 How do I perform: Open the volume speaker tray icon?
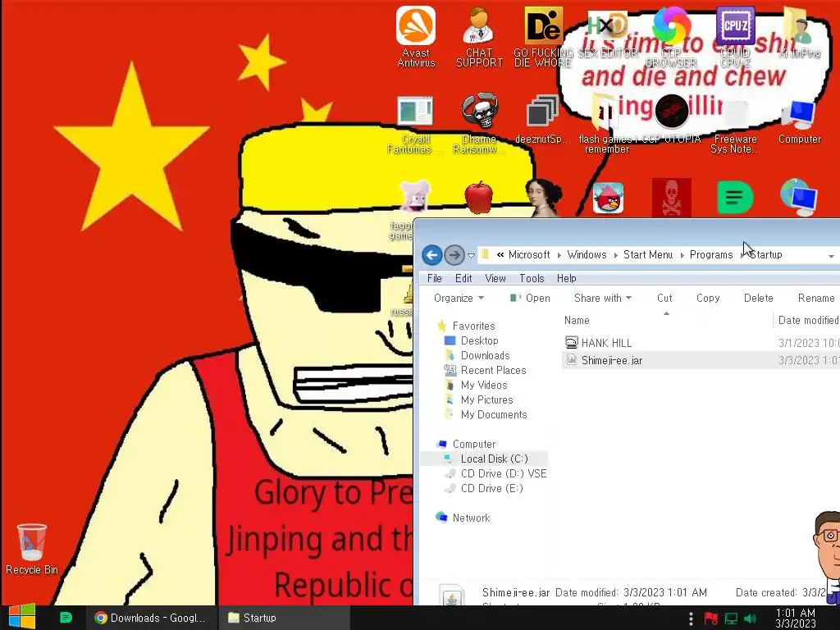coord(751,619)
